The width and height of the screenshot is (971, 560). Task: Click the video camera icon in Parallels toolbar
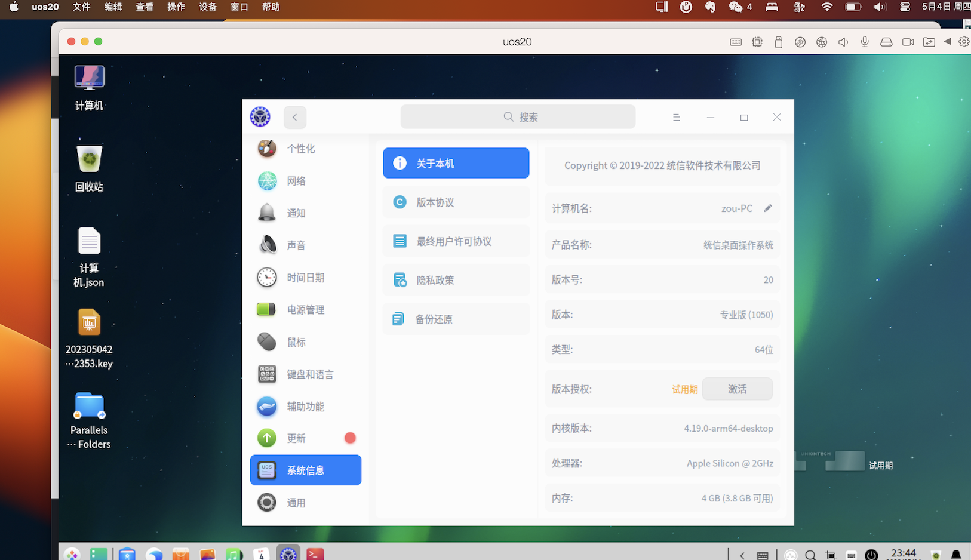tap(908, 42)
